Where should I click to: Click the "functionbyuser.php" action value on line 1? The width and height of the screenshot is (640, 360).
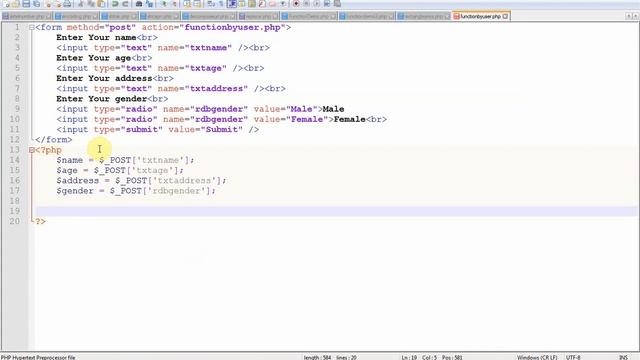point(235,27)
